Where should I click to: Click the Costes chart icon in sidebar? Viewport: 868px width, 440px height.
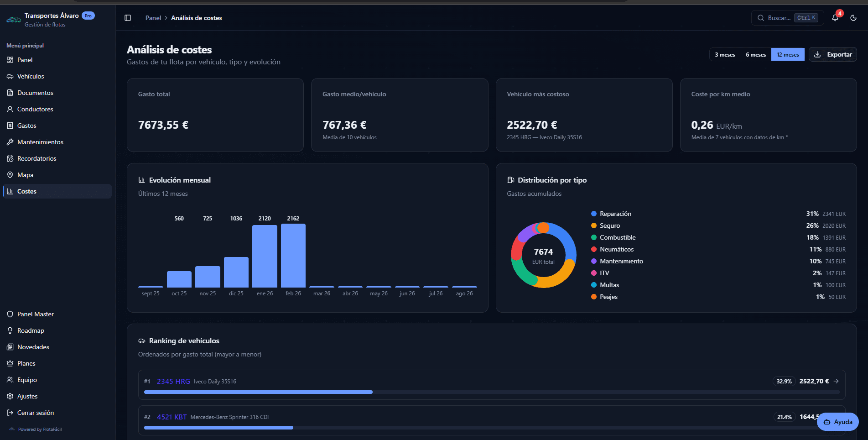pyautogui.click(x=10, y=191)
